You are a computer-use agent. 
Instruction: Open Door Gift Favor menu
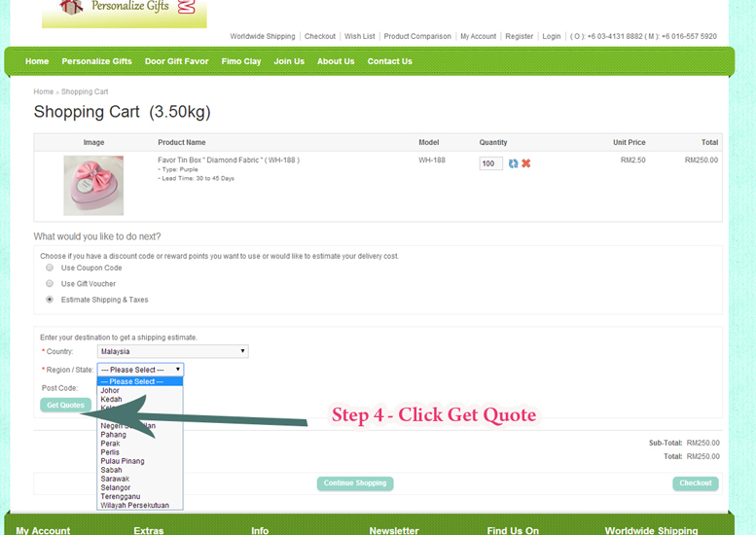176,61
